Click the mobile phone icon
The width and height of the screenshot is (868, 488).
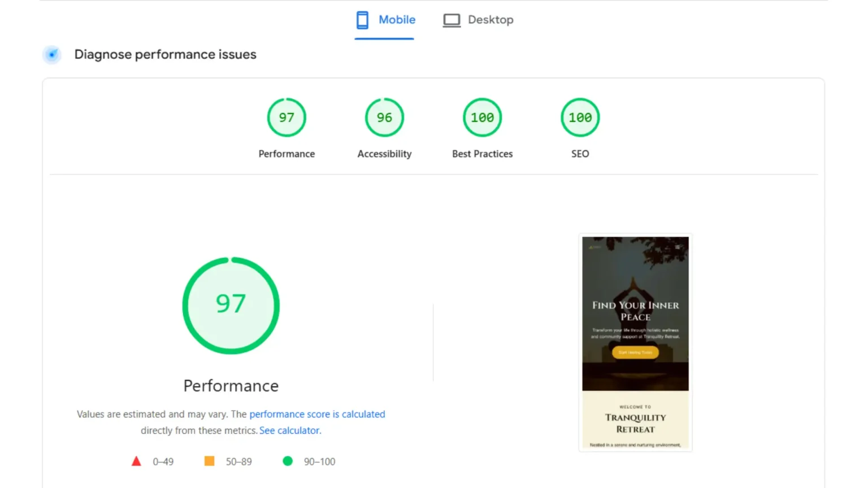(x=362, y=20)
